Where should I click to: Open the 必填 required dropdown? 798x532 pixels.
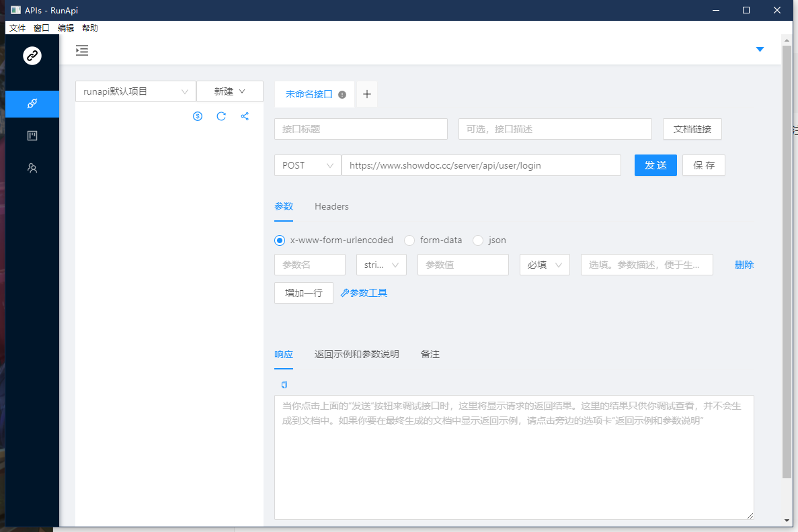(545, 265)
